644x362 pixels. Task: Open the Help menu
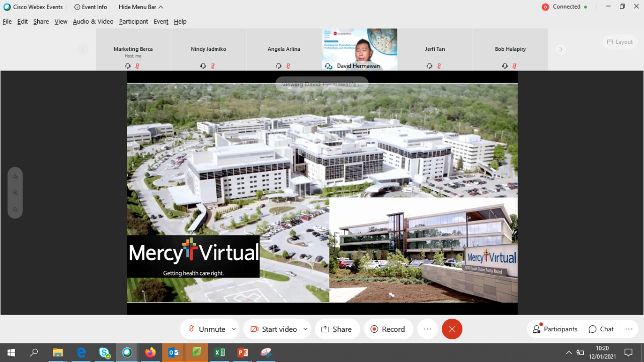180,22
